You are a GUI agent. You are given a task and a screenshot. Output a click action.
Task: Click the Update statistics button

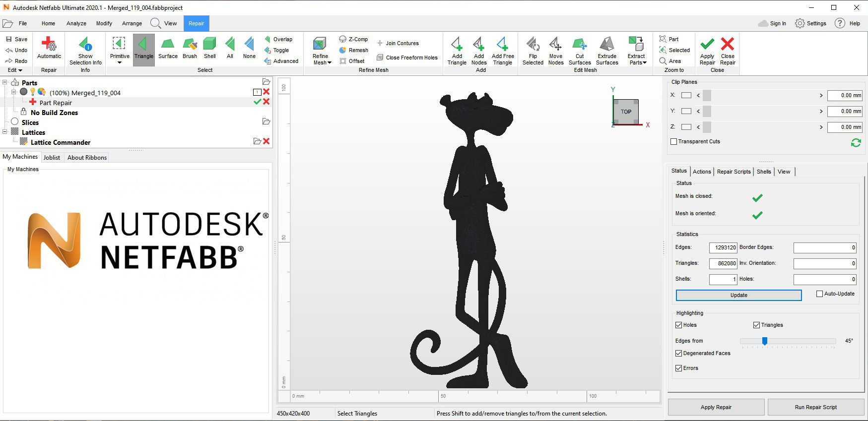point(738,295)
